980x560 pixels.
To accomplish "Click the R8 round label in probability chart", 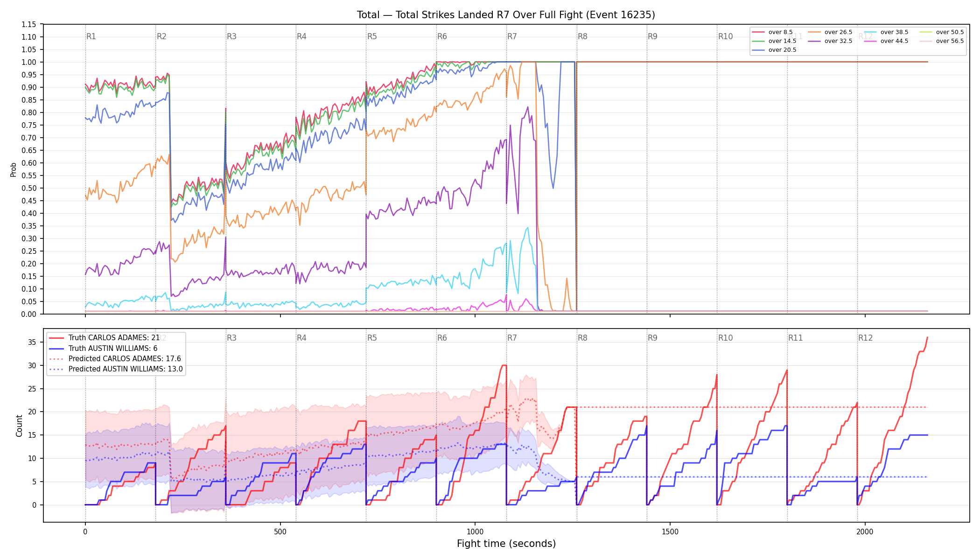I will pos(582,36).
